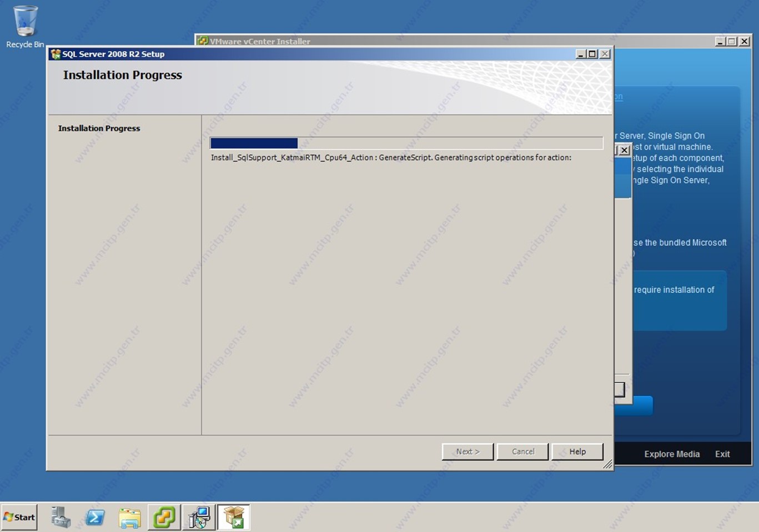This screenshot has width=759, height=532.
Task: Maximize the SQL Server 2008 R2 Setup window
Action: [x=592, y=54]
